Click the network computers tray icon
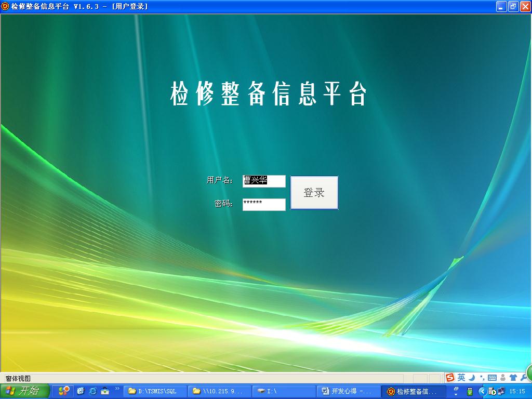Viewport: 532px width, 399px height. point(501,392)
